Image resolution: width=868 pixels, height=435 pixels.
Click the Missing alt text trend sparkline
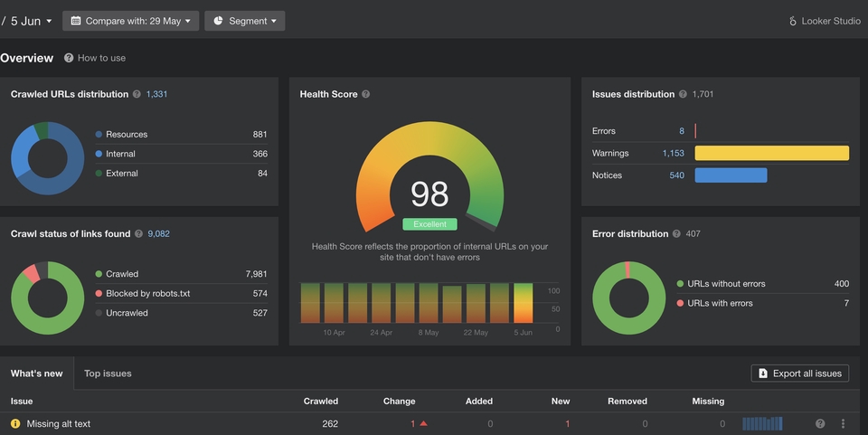762,423
